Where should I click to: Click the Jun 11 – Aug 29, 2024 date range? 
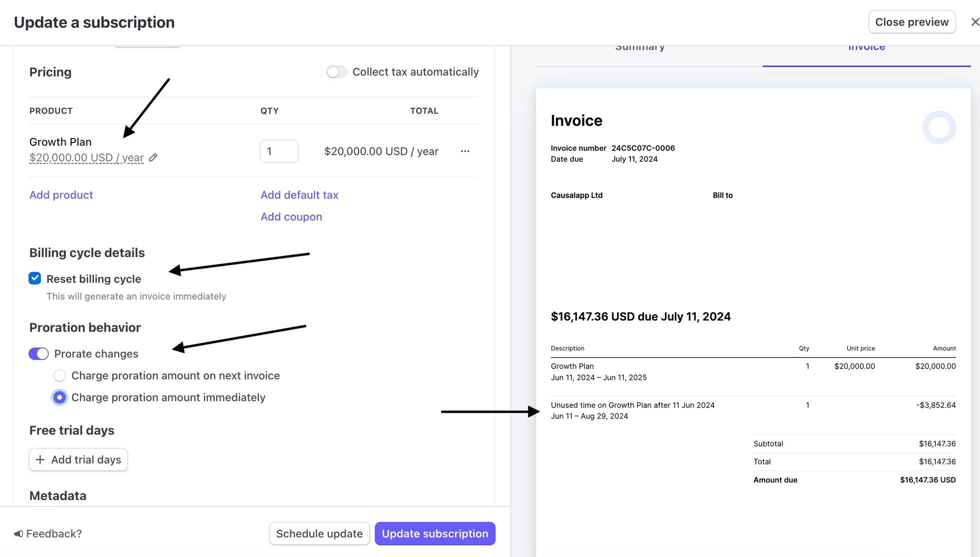point(589,416)
